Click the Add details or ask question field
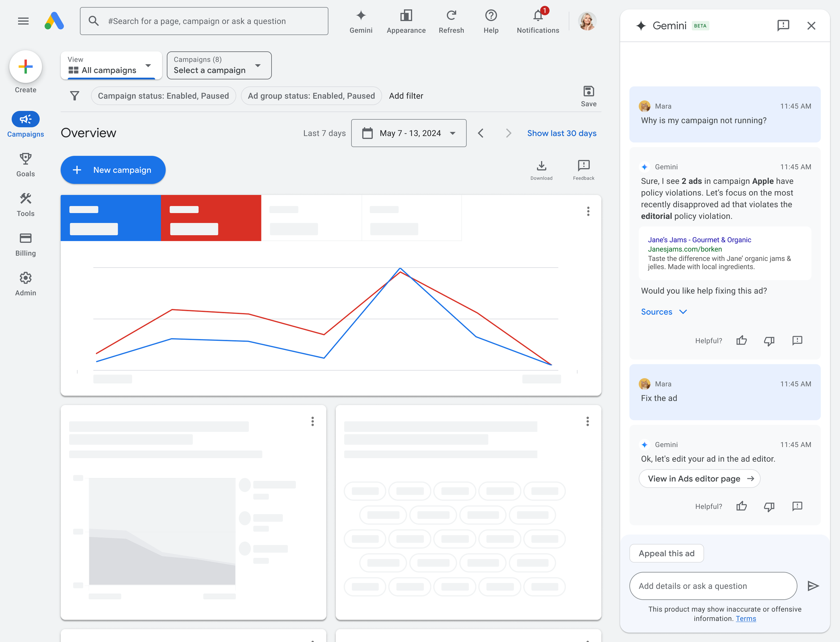 click(x=713, y=586)
